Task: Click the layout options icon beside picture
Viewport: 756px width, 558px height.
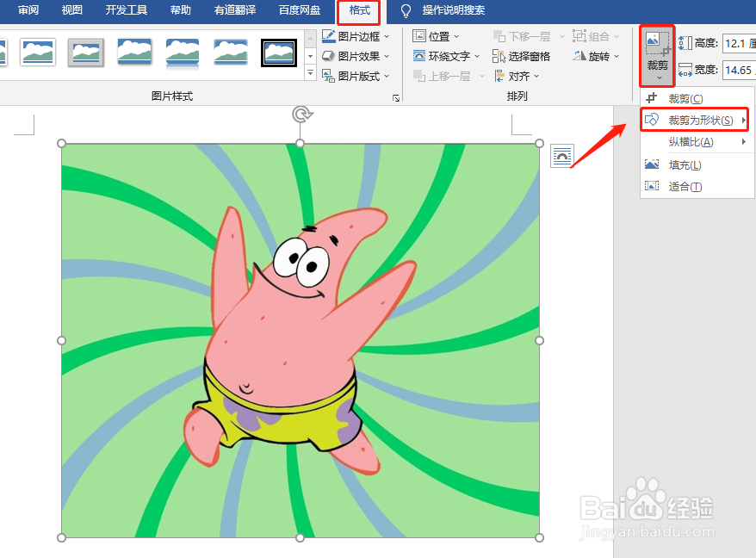Action: pos(561,156)
